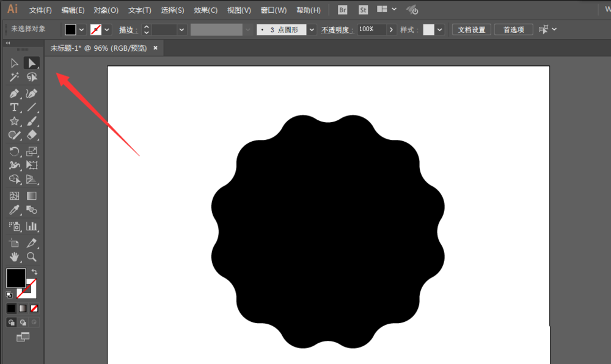Set paint to Gradient mode

point(23,308)
